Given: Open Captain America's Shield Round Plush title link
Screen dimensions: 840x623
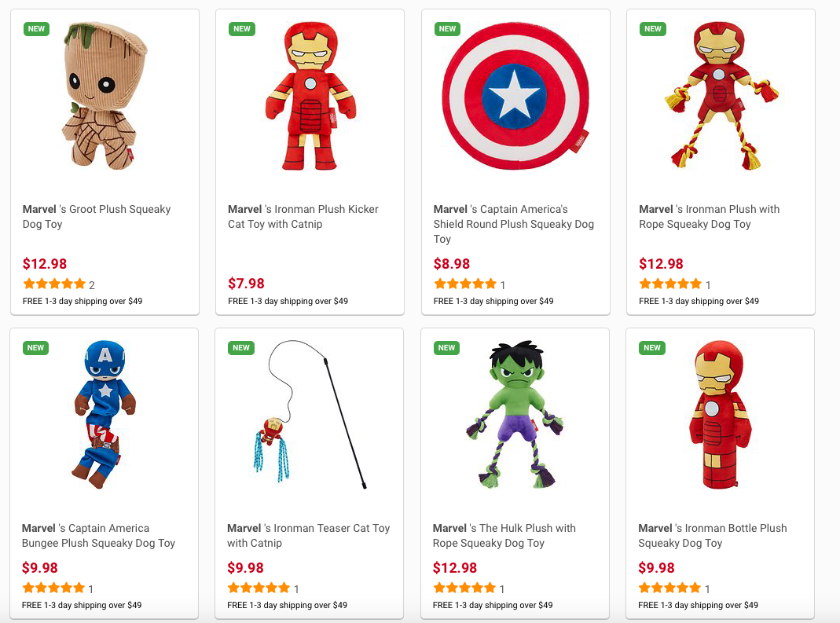Looking at the screenshot, I should [513, 224].
